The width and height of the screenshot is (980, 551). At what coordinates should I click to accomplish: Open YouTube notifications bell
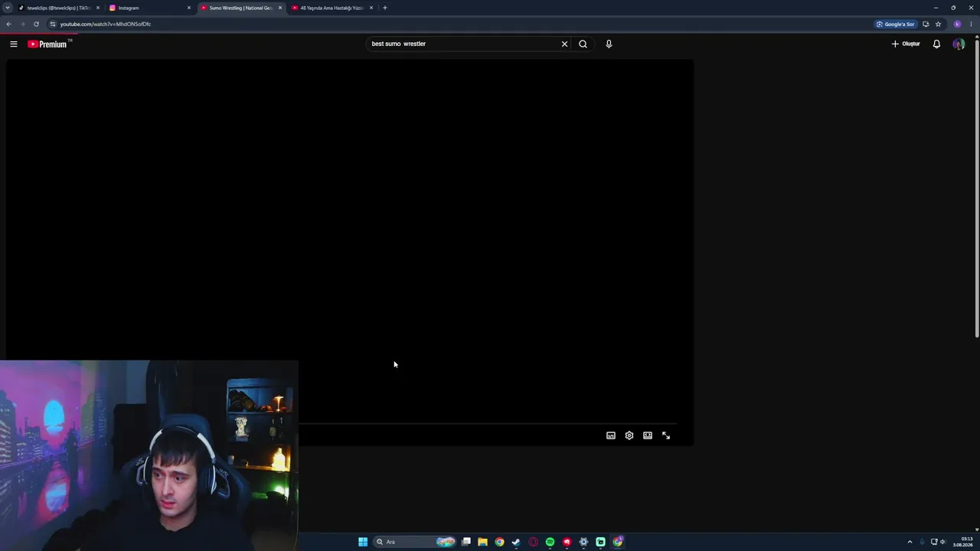[x=936, y=44]
